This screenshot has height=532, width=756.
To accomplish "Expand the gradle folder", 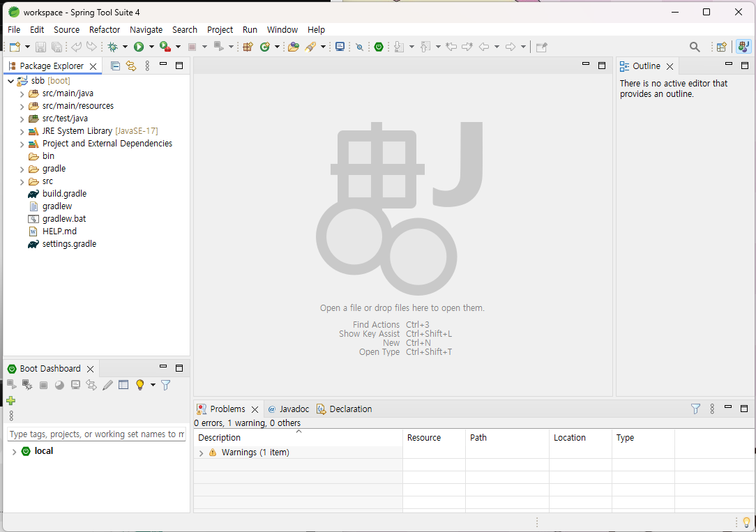I will 22,169.
